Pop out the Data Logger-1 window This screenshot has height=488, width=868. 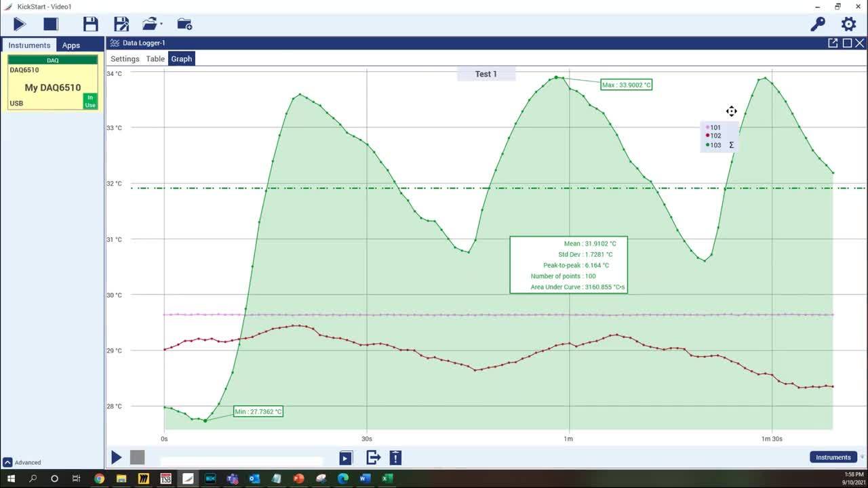(x=833, y=42)
